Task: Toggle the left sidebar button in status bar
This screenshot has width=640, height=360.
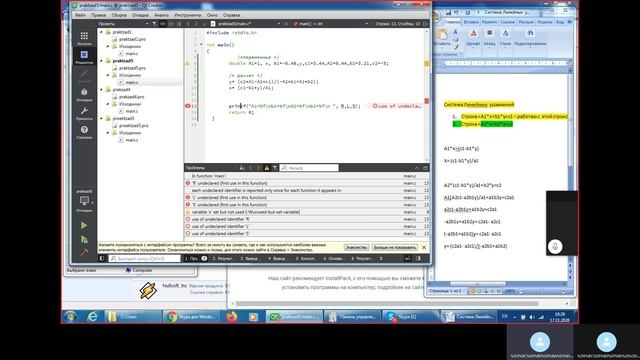Action: click(x=102, y=258)
